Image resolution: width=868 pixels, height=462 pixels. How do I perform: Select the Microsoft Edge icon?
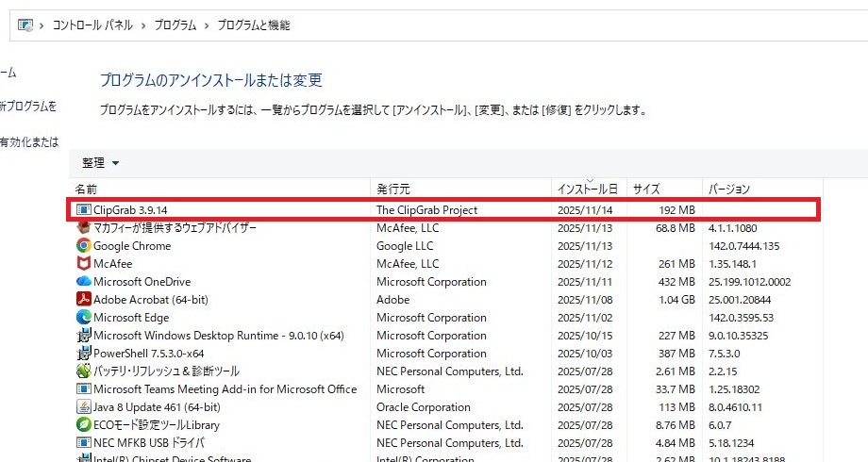pyautogui.click(x=83, y=318)
